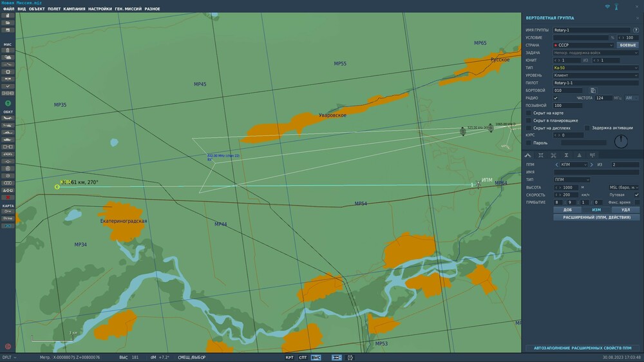The width and height of the screenshot is (644, 362).
Task: Enable Скрыт на дисплеях checkbox
Action: [x=529, y=128]
